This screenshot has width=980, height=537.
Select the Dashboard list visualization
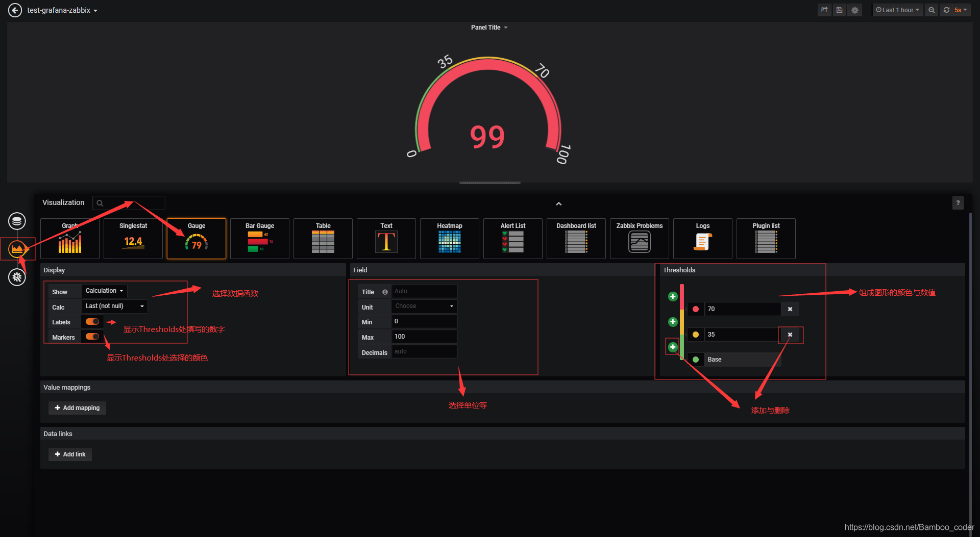576,239
